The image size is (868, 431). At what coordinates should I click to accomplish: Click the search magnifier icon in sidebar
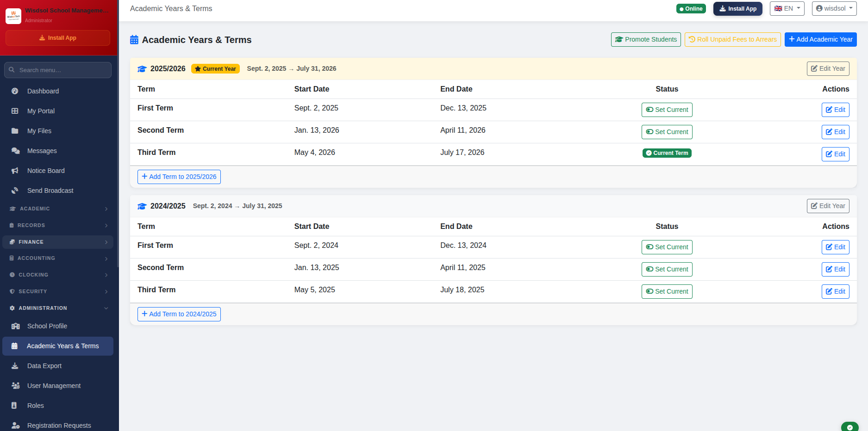(12, 70)
